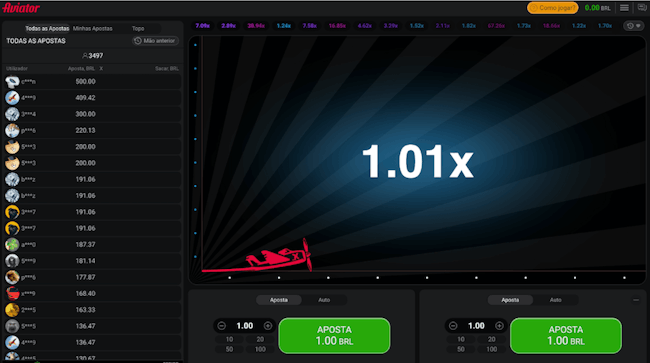Open the chat panel icon

[642, 8]
